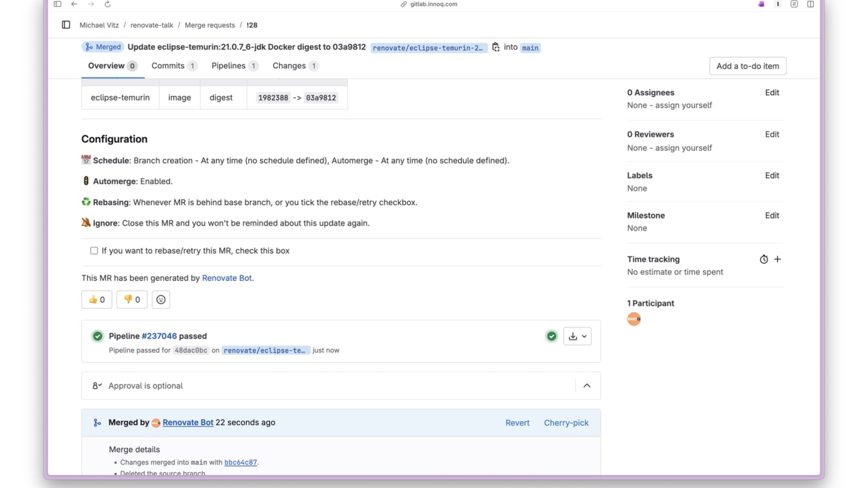Go back with the browser back arrow

74,4
